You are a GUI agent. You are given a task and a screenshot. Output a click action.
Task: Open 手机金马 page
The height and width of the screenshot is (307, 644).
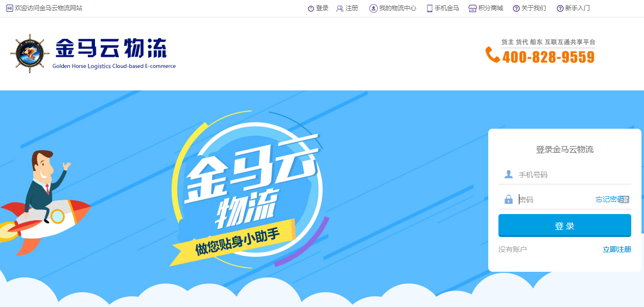pyautogui.click(x=447, y=8)
